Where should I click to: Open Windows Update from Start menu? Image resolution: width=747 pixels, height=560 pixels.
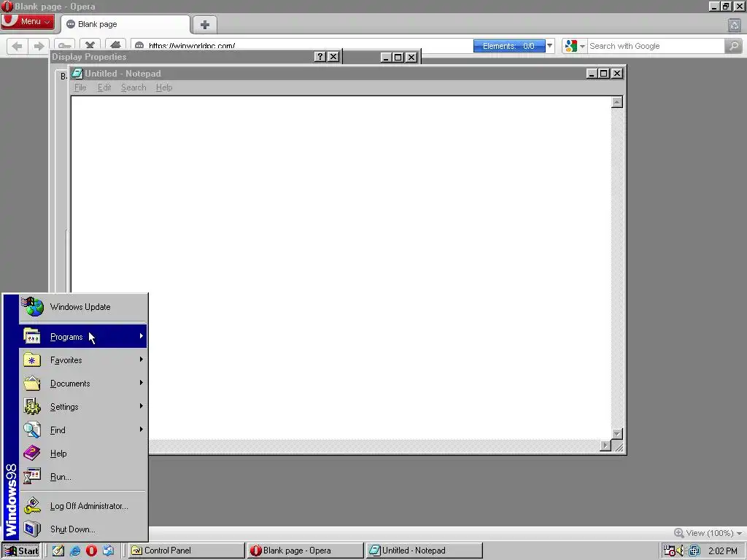tap(83, 307)
